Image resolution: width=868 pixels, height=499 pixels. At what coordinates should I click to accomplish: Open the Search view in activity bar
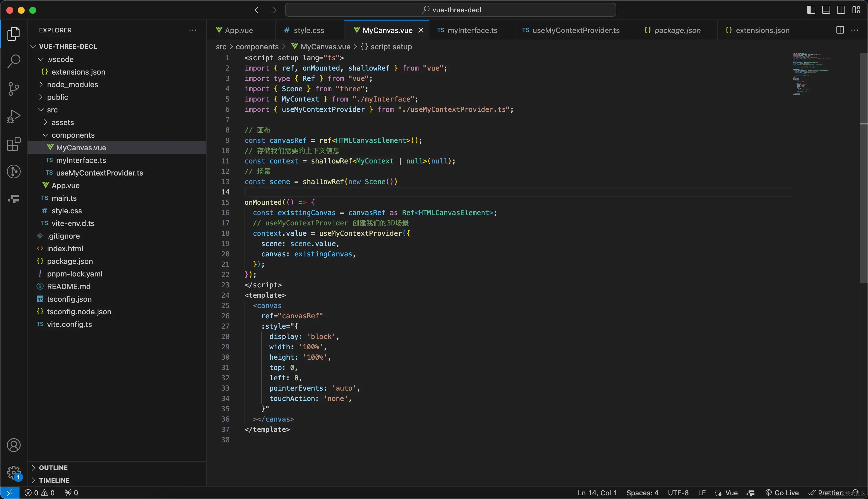pos(14,61)
